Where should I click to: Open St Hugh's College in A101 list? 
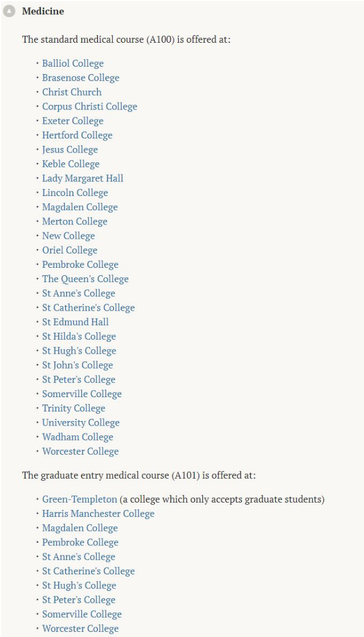tap(79, 586)
